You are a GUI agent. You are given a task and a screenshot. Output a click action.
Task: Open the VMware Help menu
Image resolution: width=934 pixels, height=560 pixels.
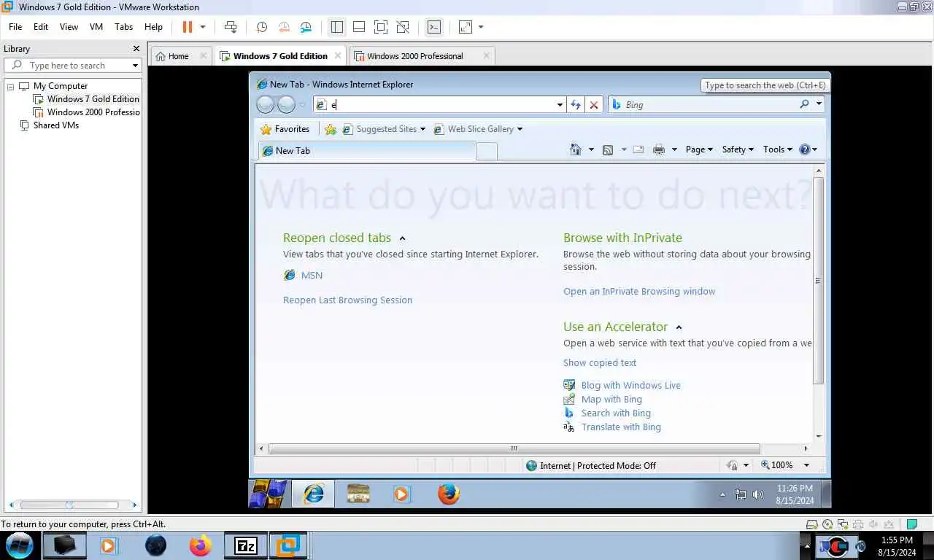(x=153, y=27)
